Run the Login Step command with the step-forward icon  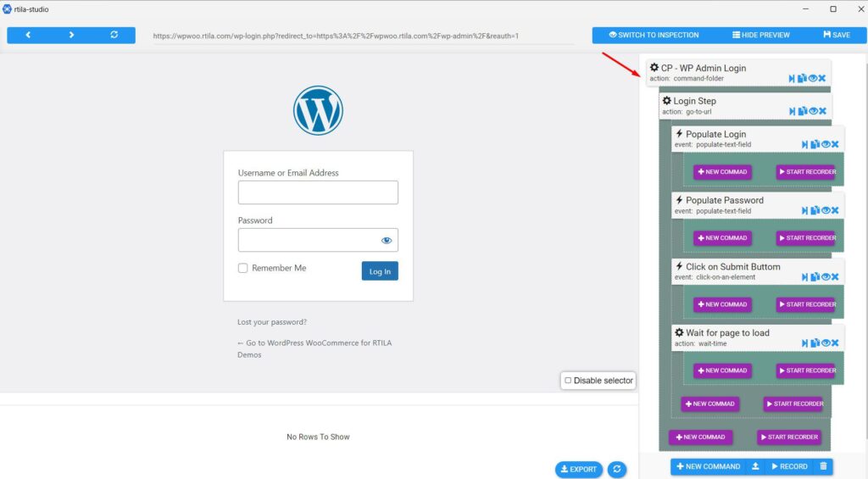coord(793,111)
